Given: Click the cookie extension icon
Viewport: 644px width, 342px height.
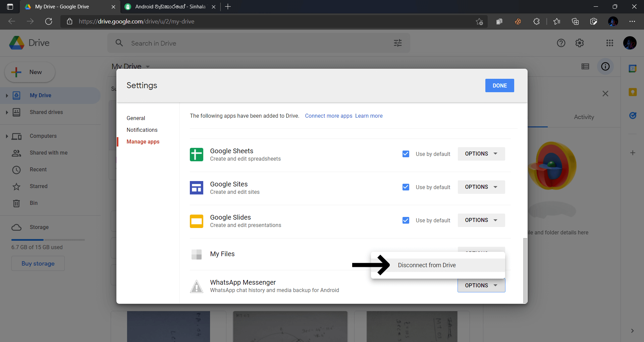Looking at the screenshot, I should (518, 21).
